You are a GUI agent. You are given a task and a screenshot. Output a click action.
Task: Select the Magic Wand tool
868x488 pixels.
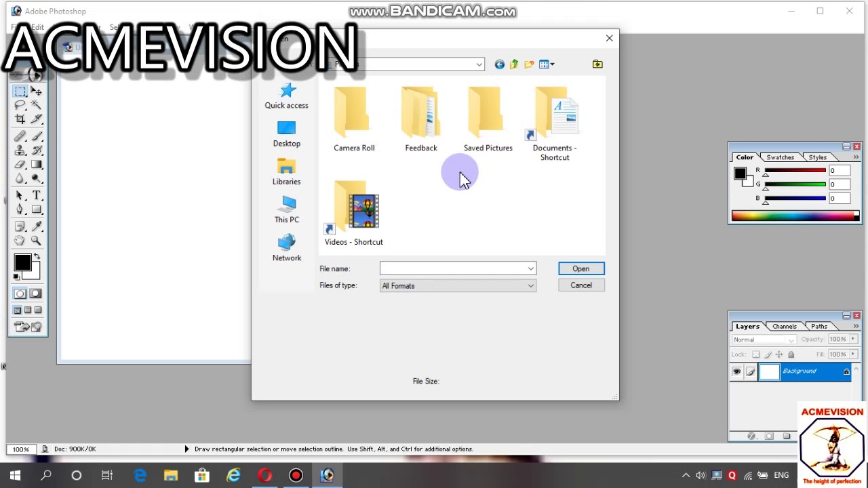pyautogui.click(x=36, y=105)
